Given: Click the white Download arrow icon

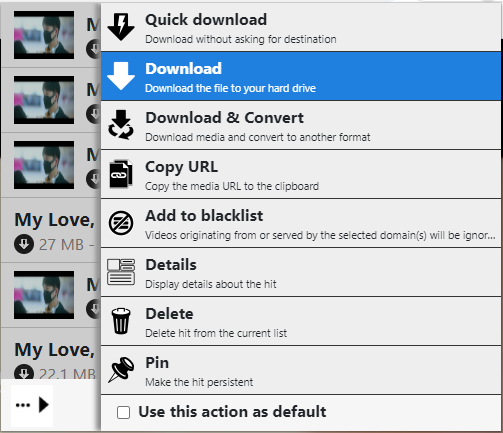Looking at the screenshot, I should tap(121, 76).
